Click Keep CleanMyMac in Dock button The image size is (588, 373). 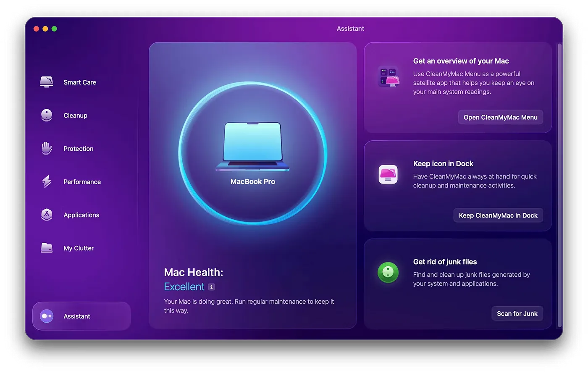click(x=498, y=215)
